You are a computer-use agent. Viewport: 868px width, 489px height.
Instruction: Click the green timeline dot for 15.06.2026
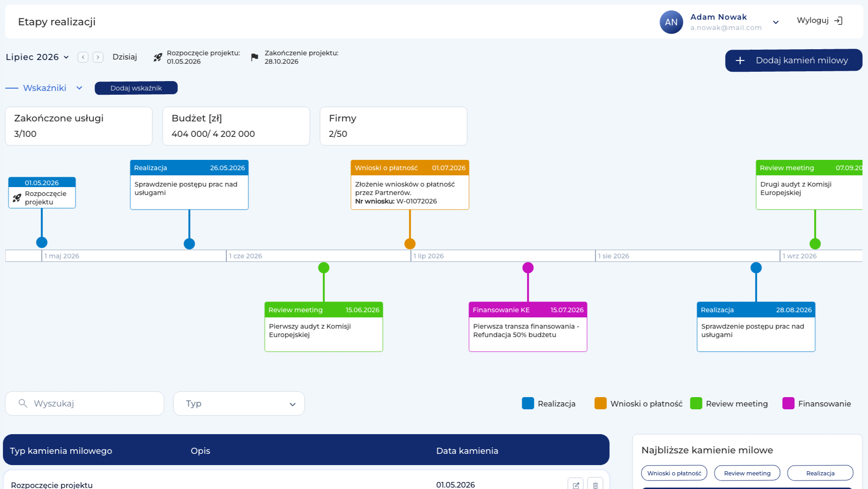click(324, 268)
